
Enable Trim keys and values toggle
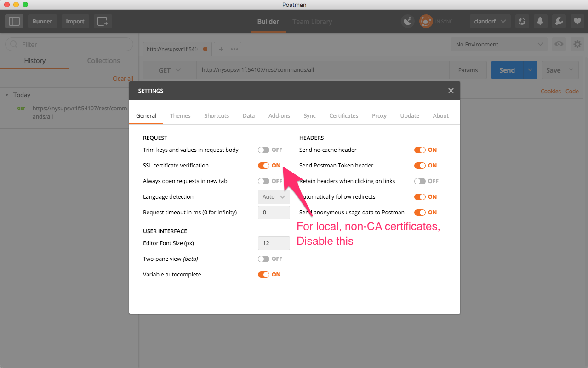click(263, 150)
